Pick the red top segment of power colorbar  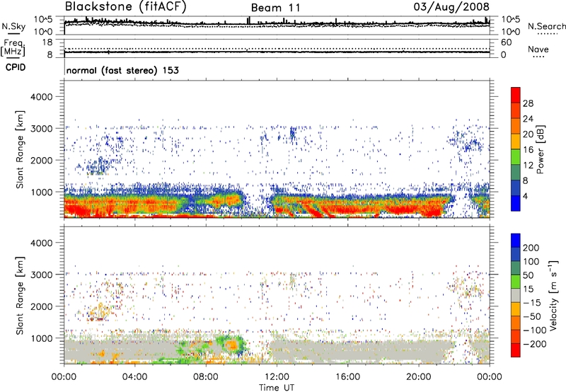pos(516,95)
